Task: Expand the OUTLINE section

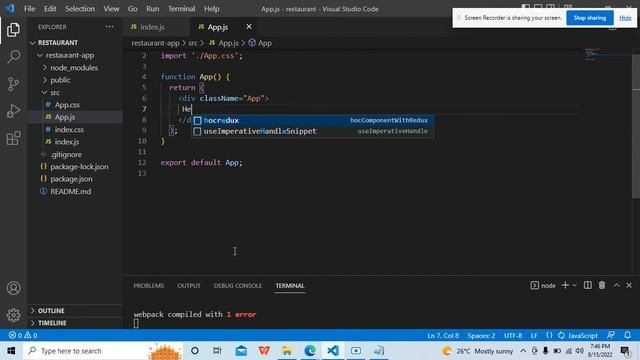Action: tap(75, 311)
